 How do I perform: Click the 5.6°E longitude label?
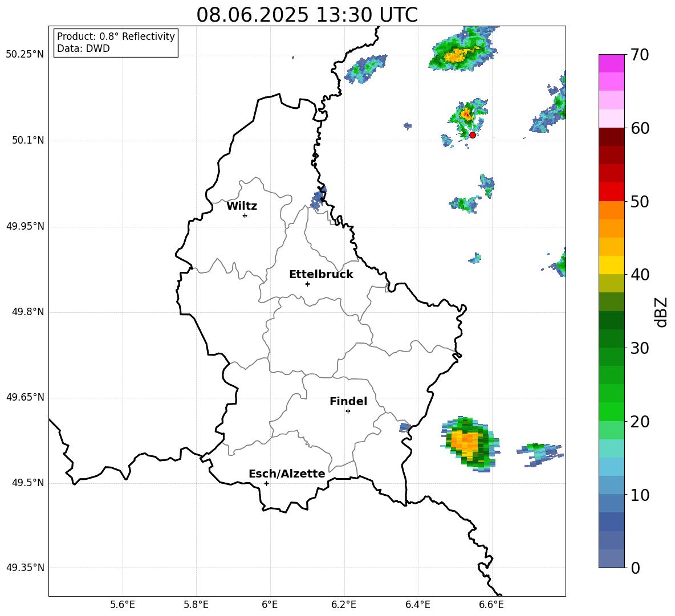pos(123,605)
